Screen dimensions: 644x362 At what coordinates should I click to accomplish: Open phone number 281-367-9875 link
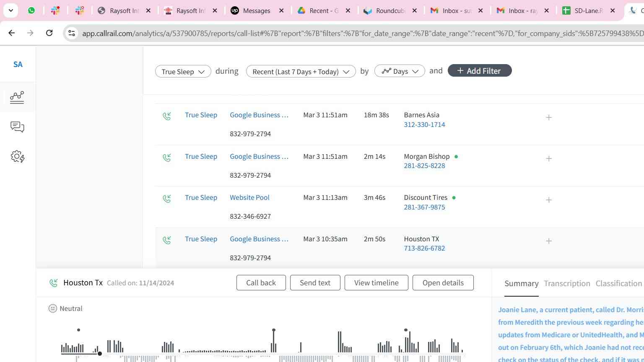click(x=424, y=207)
